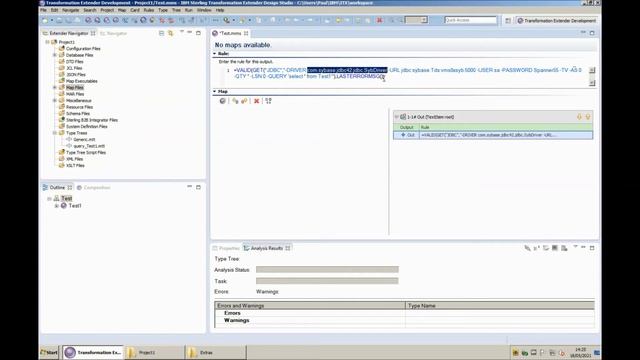The height and width of the screenshot is (360, 640).
Task: Select Transformation Extender Development perspective button
Action: click(557, 20)
